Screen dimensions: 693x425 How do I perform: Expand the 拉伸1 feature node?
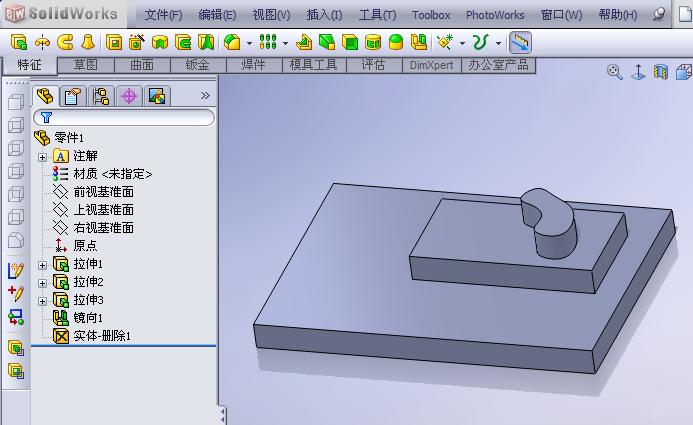click(x=42, y=265)
